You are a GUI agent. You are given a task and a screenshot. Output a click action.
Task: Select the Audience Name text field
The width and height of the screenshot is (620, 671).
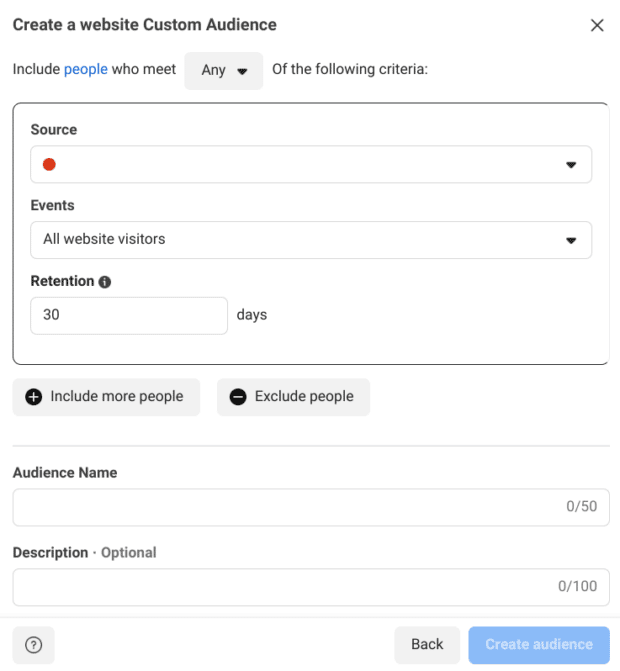pos(310,507)
